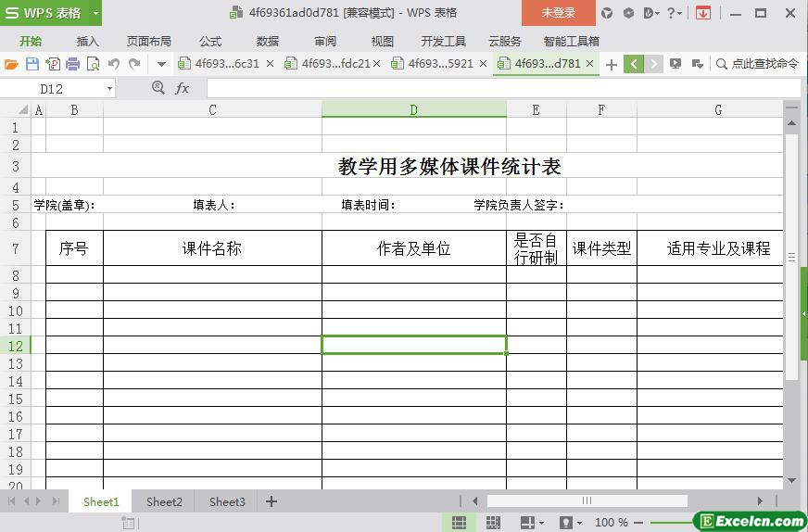Add a new document tab with plus
The image size is (808, 532).
point(612,65)
